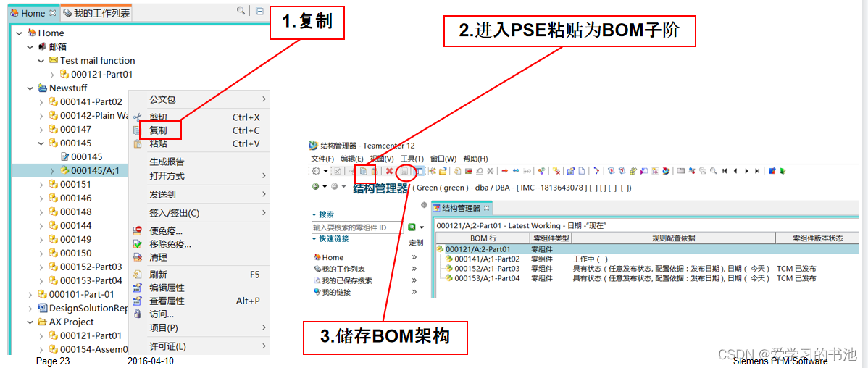Click the Paste icon in Structure Manager toolbar
868x368 pixels.
point(374,171)
